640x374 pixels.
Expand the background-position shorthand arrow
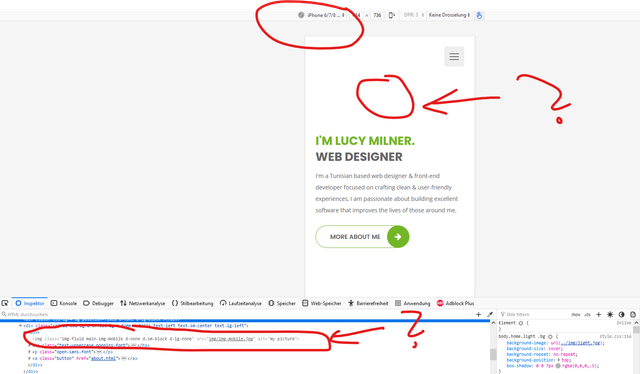(559, 360)
